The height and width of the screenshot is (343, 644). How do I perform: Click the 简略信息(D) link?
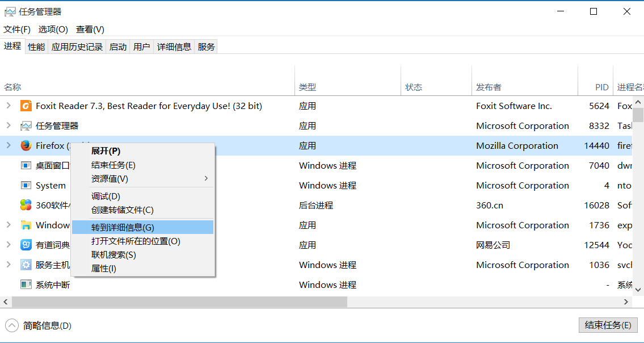tap(47, 326)
